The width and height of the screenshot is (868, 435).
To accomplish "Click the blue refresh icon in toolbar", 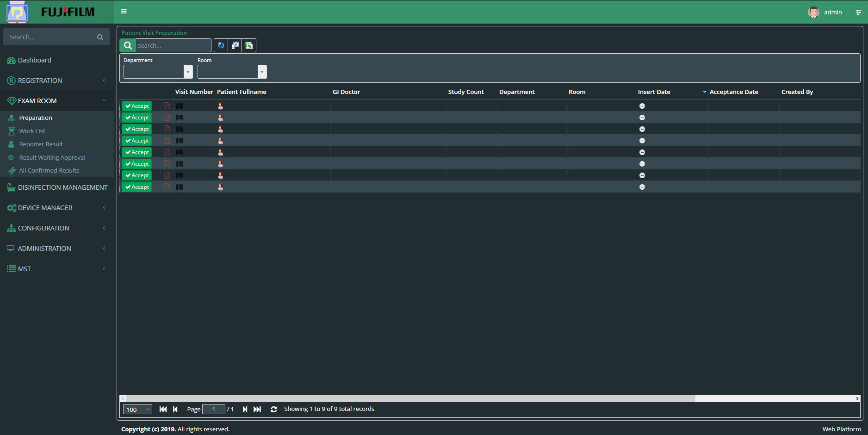I will coord(221,45).
